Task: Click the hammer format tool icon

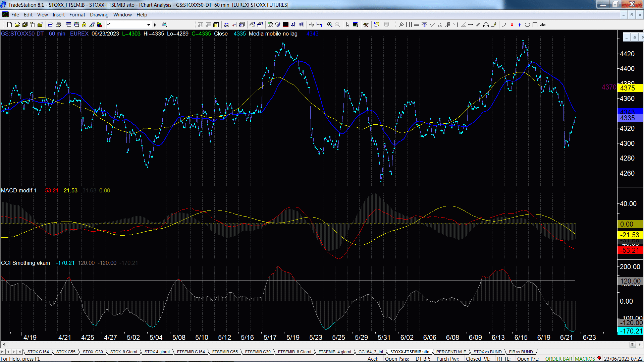Action: (x=366, y=25)
